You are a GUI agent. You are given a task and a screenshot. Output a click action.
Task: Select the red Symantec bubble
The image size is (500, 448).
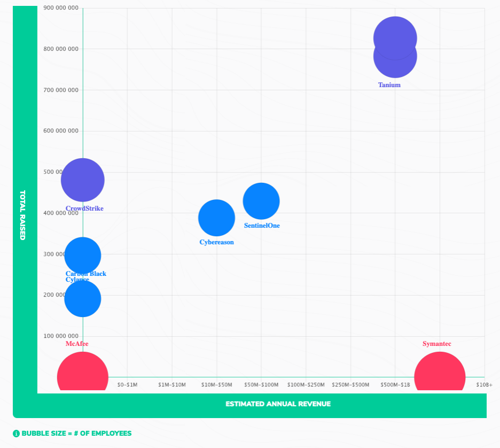pyautogui.click(x=440, y=373)
